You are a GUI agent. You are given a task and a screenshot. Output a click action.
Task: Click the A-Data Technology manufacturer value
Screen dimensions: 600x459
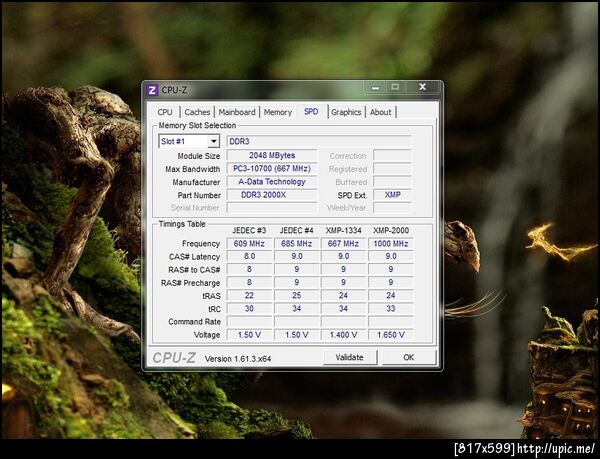272,182
